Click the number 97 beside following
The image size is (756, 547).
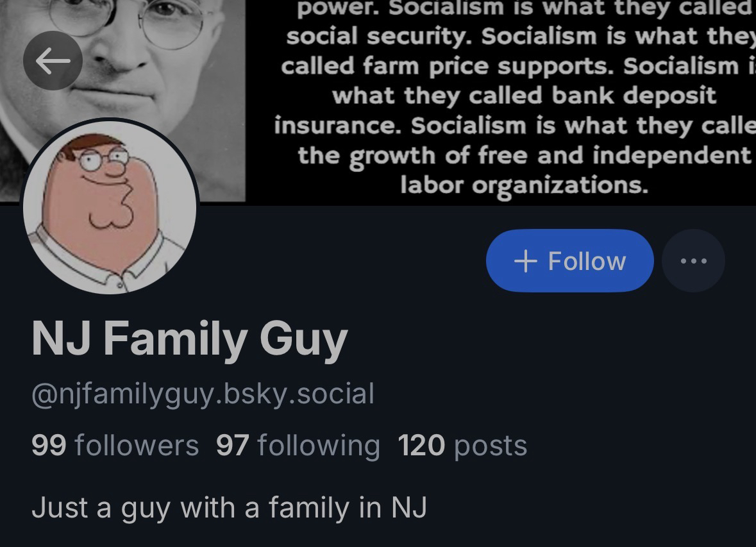point(232,445)
